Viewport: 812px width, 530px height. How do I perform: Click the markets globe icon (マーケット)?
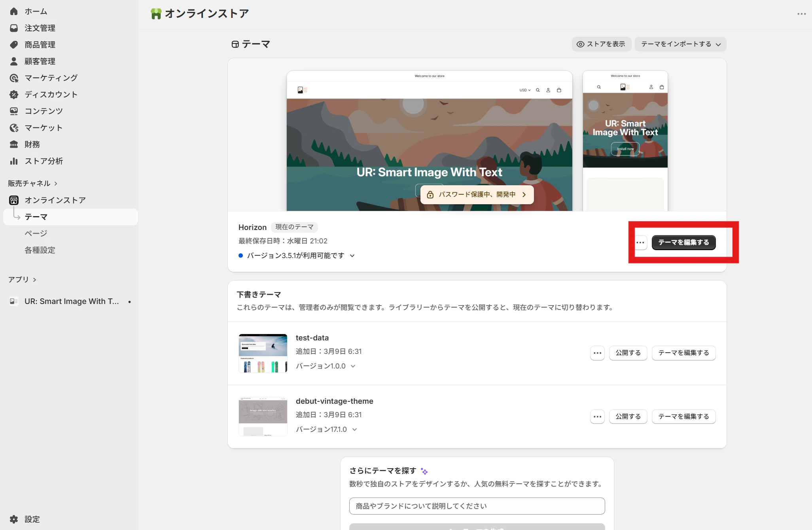tap(14, 128)
